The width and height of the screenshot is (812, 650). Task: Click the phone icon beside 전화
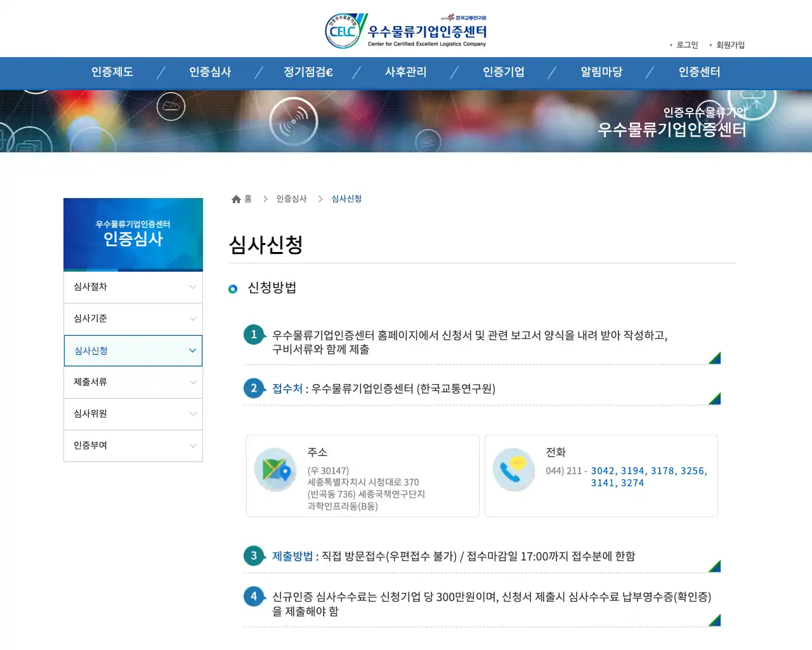[514, 470]
